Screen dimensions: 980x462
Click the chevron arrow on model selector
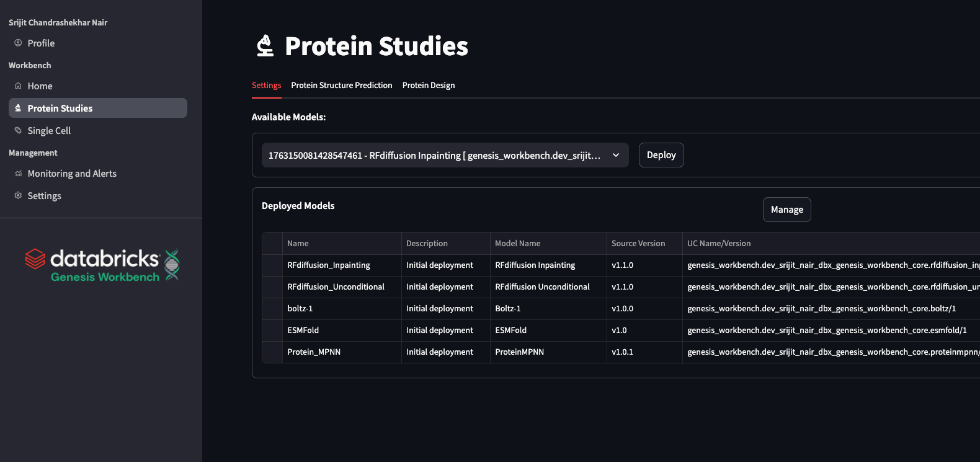(616, 155)
